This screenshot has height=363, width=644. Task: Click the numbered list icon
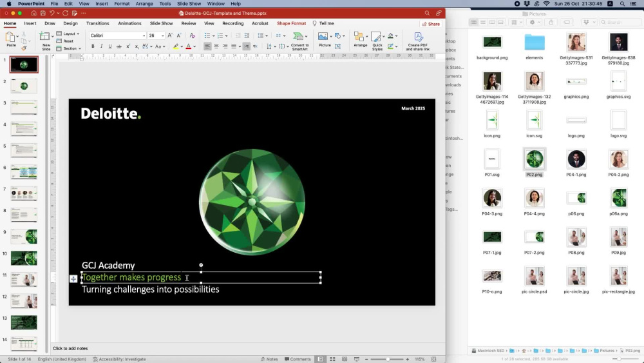[x=220, y=35]
